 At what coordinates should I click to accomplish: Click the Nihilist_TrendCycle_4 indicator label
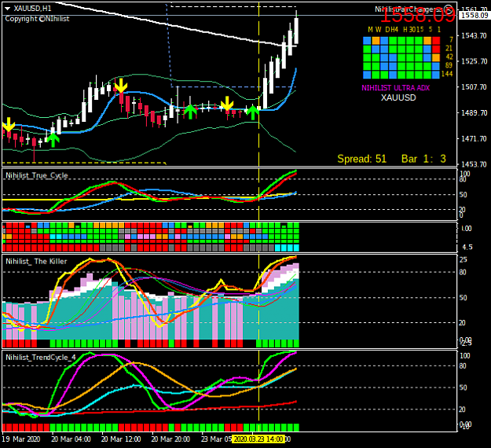(x=41, y=357)
